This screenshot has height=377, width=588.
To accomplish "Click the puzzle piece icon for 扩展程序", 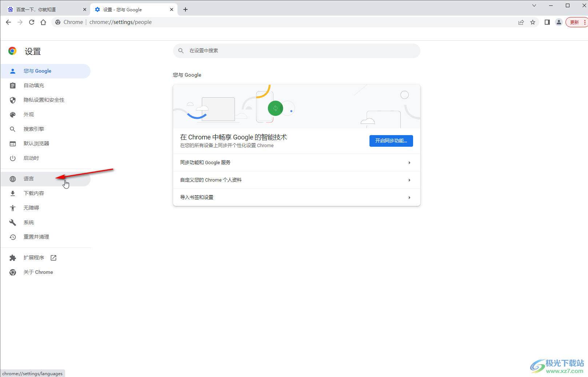I will point(13,258).
